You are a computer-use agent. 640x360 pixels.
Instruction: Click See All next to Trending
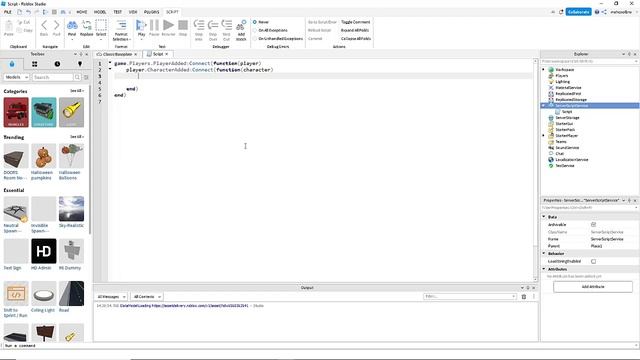click(77, 137)
